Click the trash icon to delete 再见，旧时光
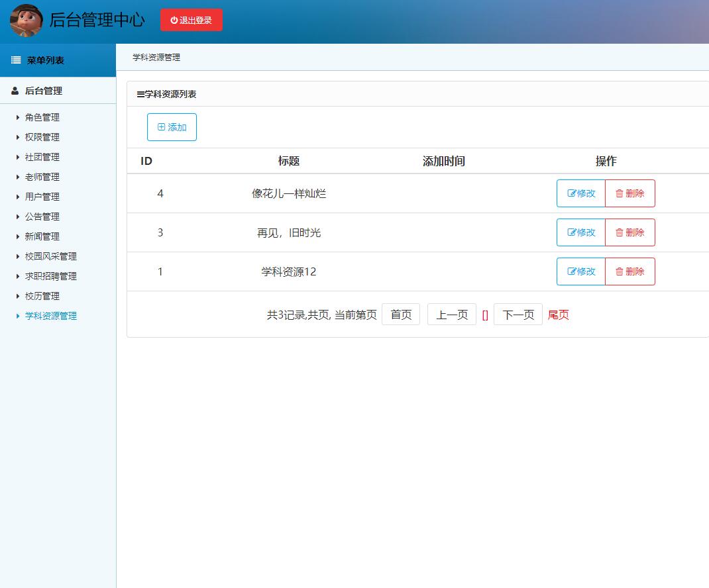 coord(619,232)
